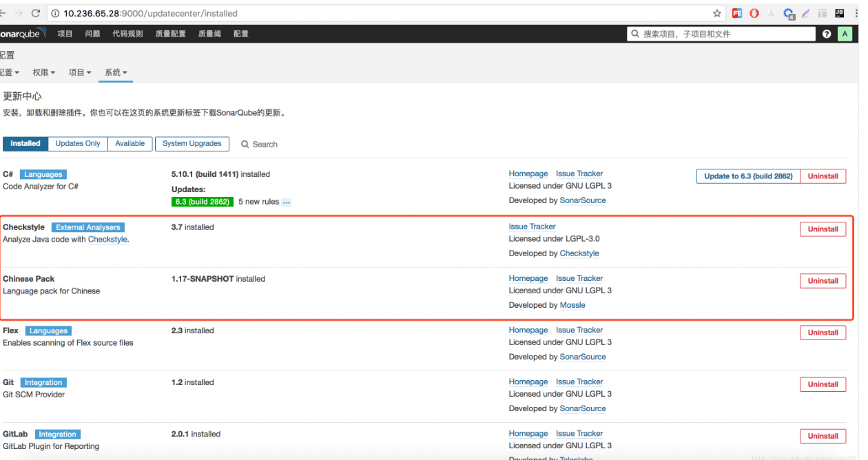Screen dimensions: 868x460
Task: Open the purple feather browser extension
Action: 805,13
